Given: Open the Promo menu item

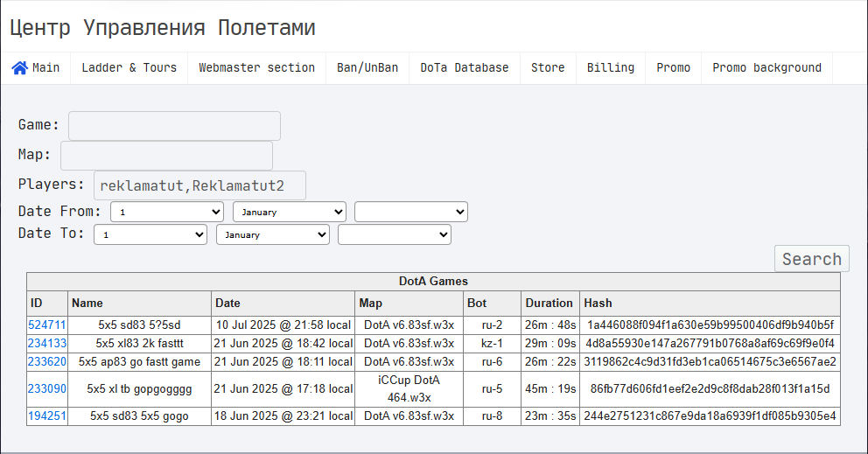Looking at the screenshot, I should coord(673,68).
